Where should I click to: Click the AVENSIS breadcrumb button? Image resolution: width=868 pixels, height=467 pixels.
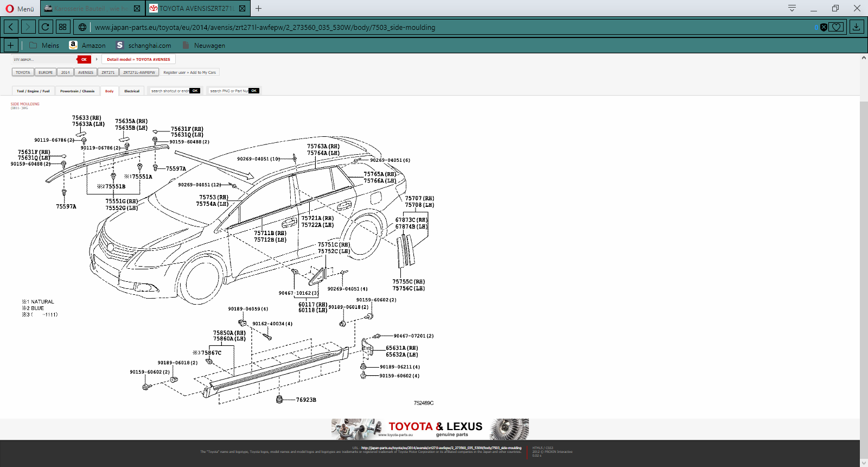point(85,72)
